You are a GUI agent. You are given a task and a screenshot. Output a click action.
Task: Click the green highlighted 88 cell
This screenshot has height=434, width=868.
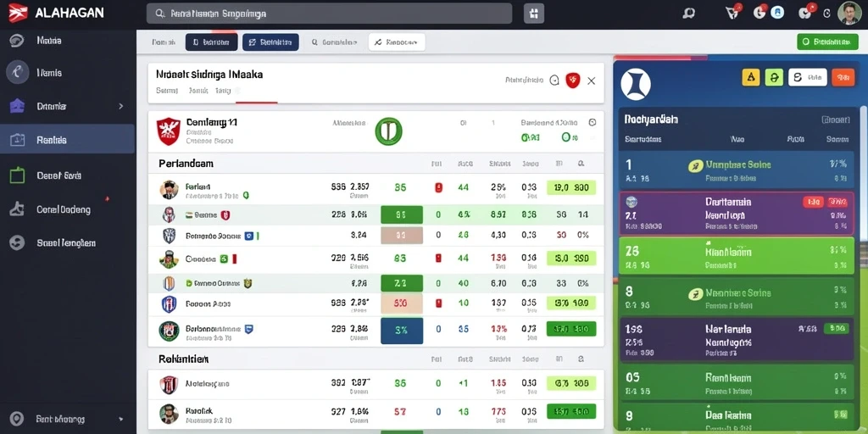[402, 214]
